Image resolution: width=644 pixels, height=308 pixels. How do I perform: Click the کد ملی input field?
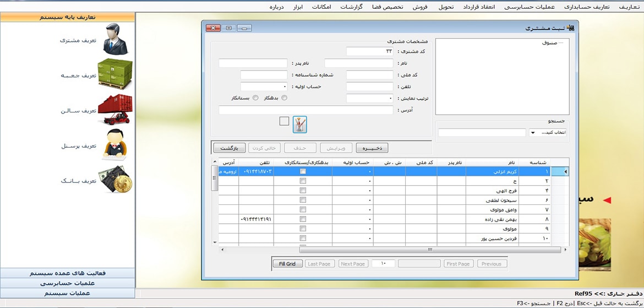370,75
